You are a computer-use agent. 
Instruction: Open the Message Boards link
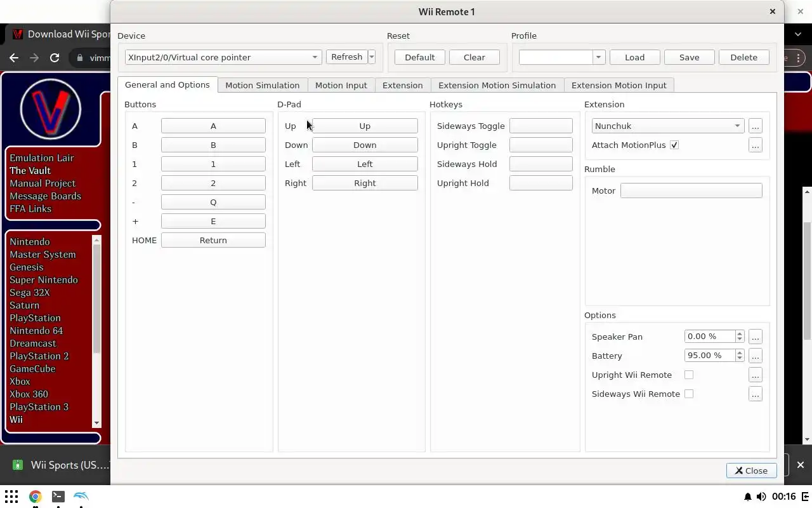coord(45,196)
